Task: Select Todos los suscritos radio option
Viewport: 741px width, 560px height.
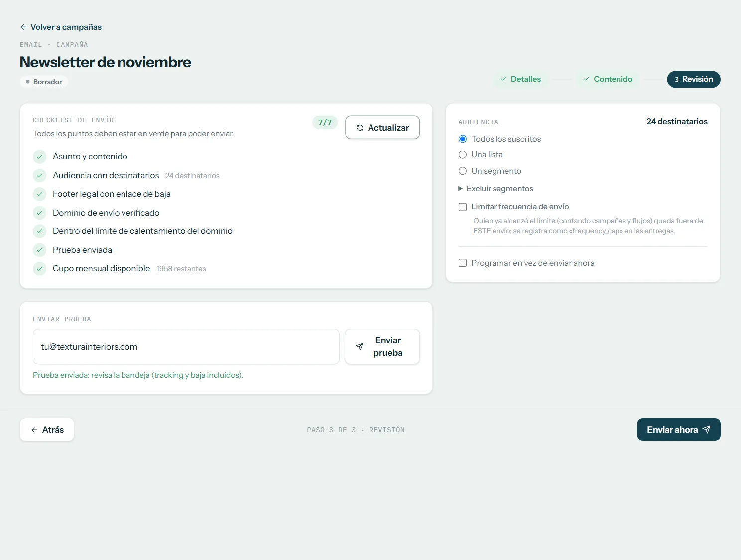Action: (x=462, y=139)
